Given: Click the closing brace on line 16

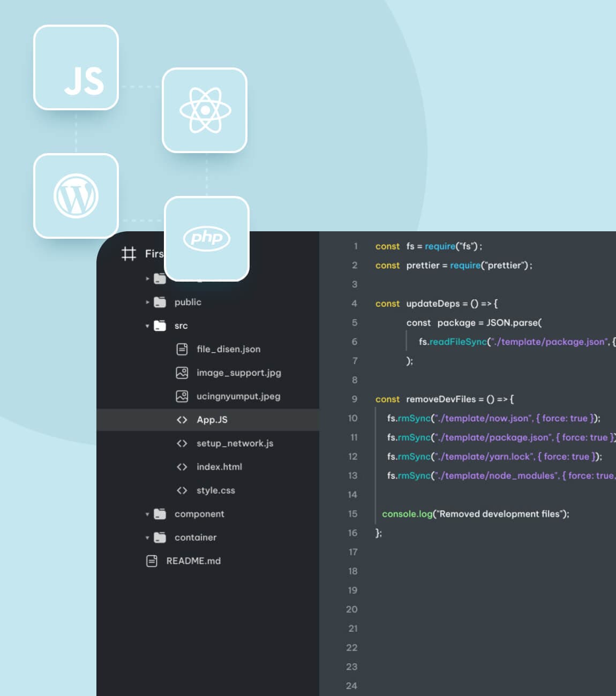Looking at the screenshot, I should (x=378, y=533).
